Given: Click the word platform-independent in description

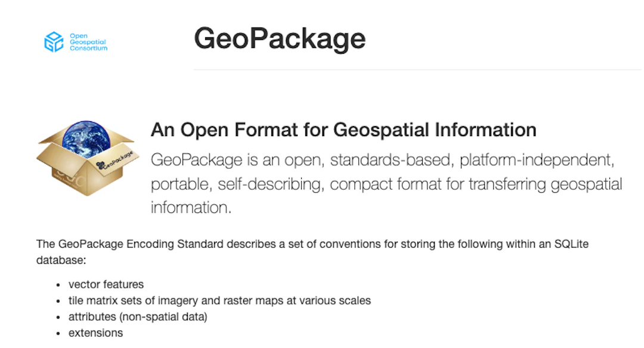Looking at the screenshot, I should (x=537, y=159).
